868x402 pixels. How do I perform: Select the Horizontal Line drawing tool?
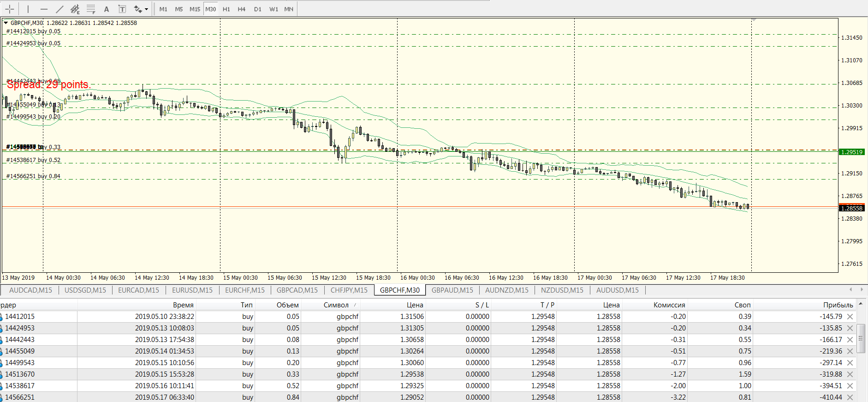pos(44,9)
